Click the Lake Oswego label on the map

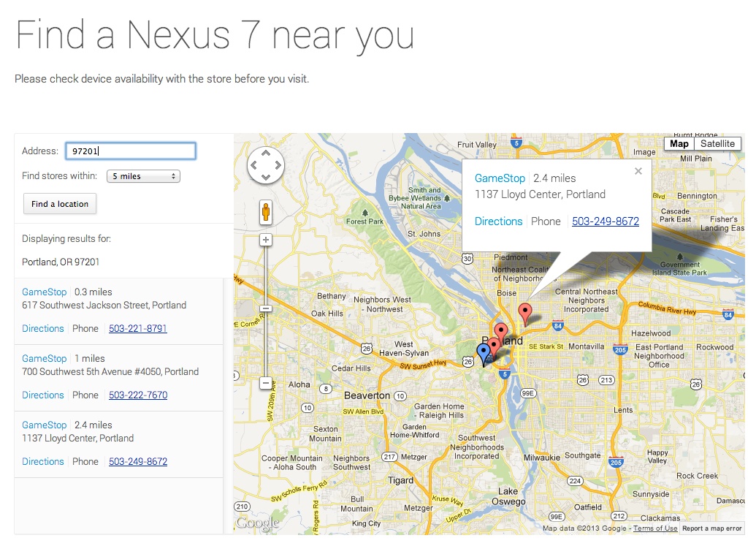click(x=508, y=496)
